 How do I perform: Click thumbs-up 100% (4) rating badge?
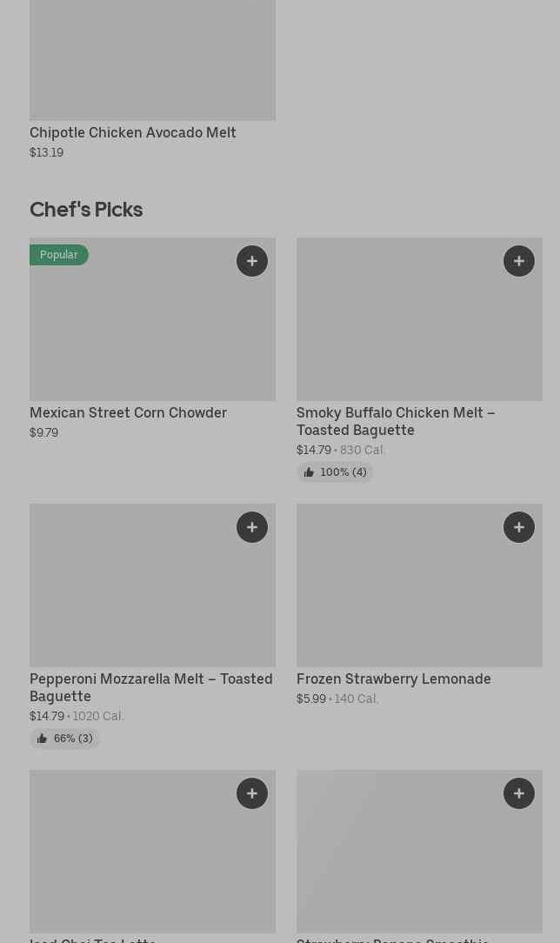[x=335, y=472]
